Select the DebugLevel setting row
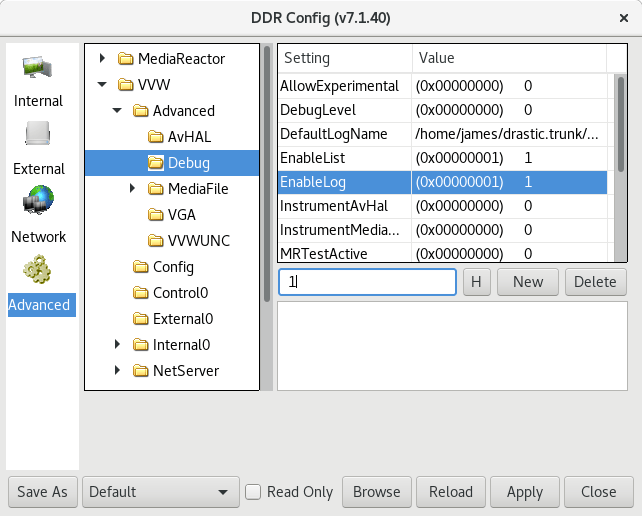 pyautogui.click(x=443, y=110)
